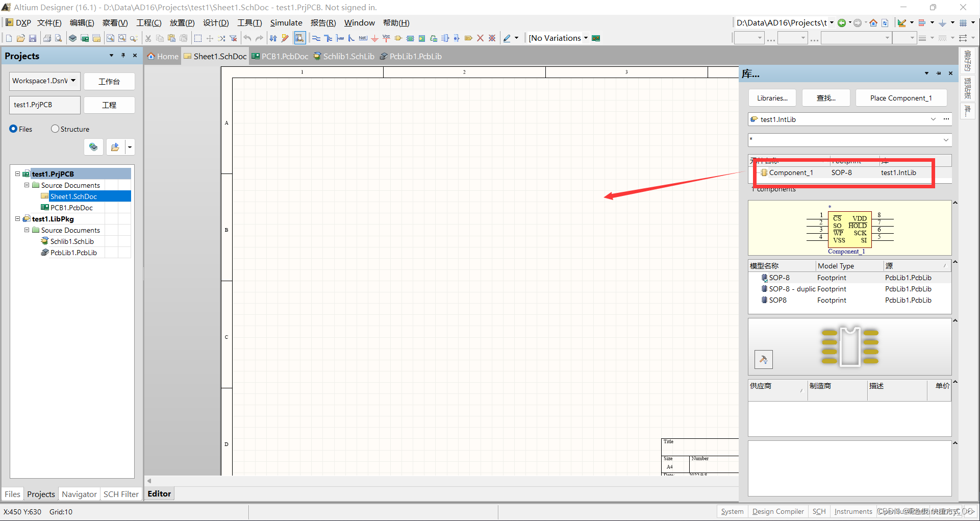The image size is (980, 521).
Task: Go to the Home page icon
Action: click(873, 23)
